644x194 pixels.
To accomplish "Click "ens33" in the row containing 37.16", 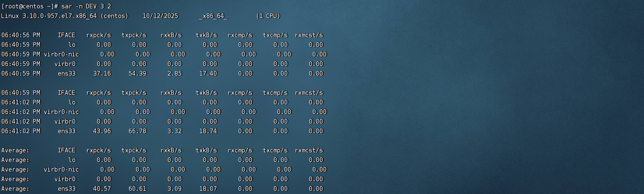I will (67, 74).
